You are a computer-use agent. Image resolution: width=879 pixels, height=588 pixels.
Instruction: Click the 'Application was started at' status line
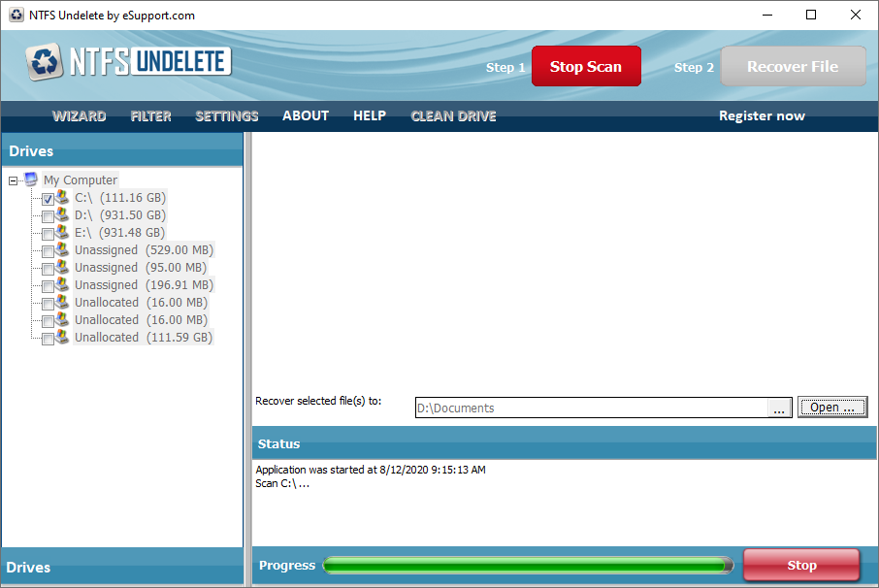tap(371, 470)
